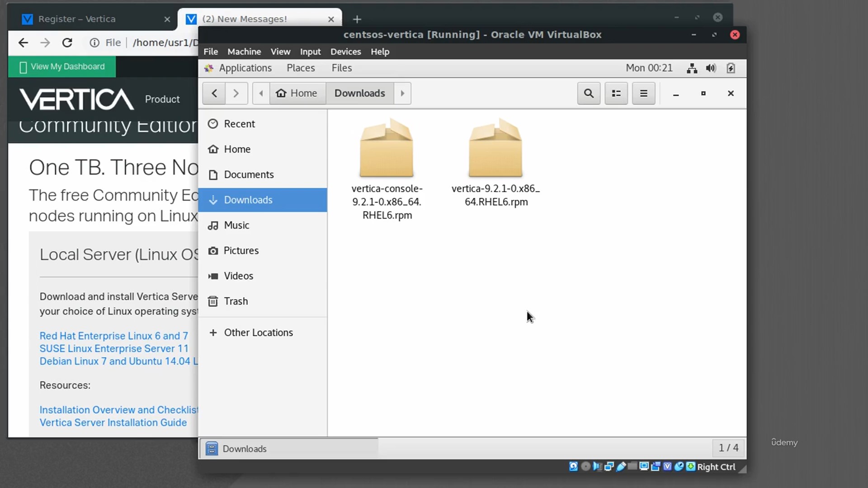This screenshot has width=868, height=488.
Task: Open Documents in the Files sidebar
Action: (x=262, y=174)
